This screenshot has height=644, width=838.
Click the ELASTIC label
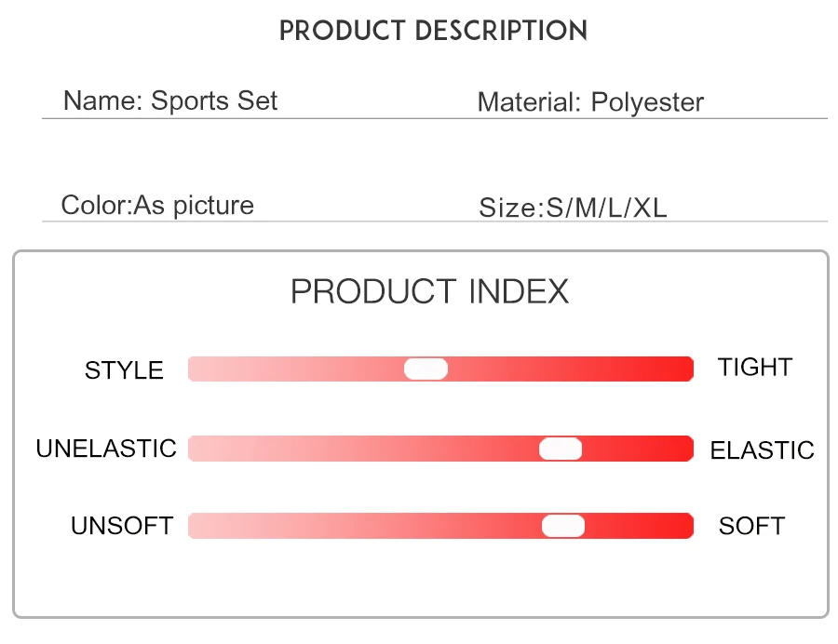[762, 451]
